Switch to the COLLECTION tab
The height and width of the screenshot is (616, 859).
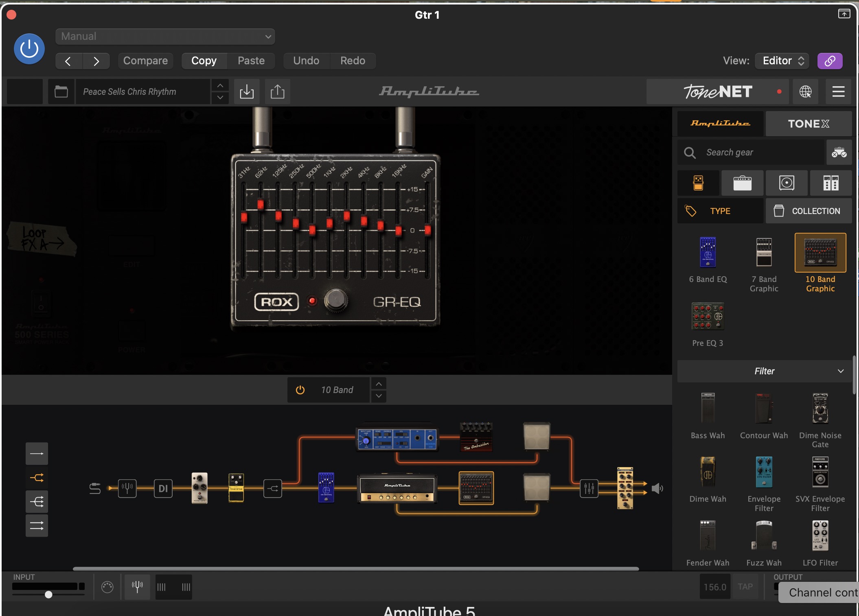tap(809, 211)
